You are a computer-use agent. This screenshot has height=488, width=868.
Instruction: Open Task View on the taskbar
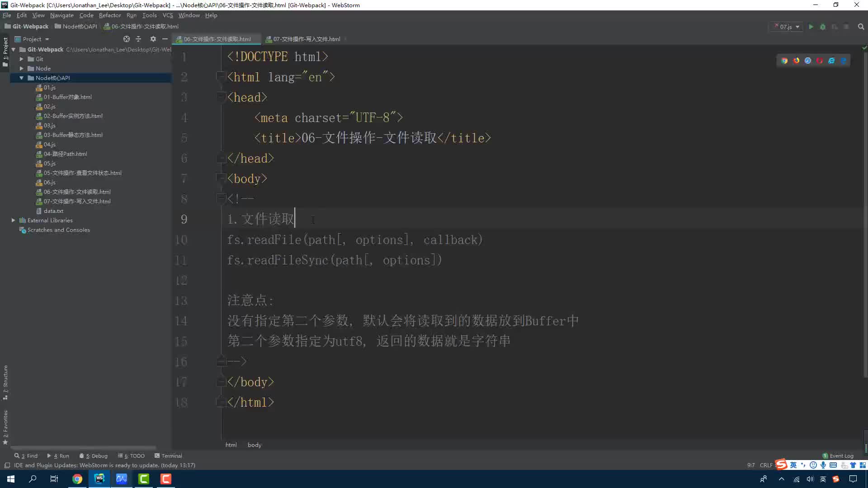pos(54,479)
